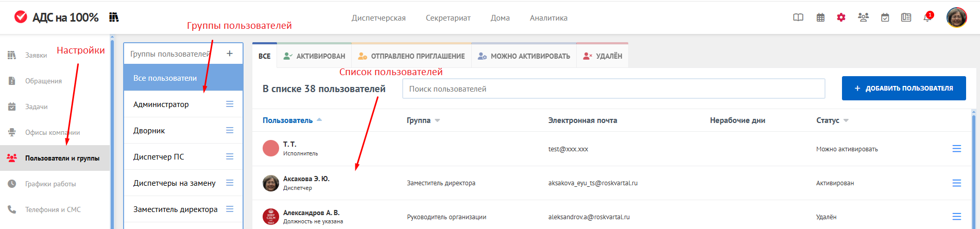Open the calendar-check tasks icon in header
The width and height of the screenshot is (980, 229).
(885, 17)
